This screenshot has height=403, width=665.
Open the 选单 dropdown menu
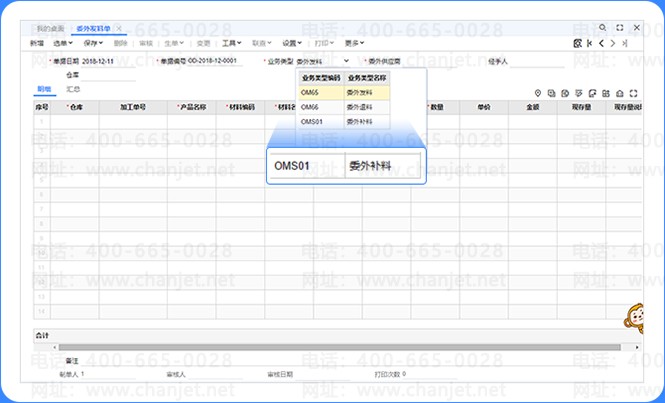pos(63,43)
